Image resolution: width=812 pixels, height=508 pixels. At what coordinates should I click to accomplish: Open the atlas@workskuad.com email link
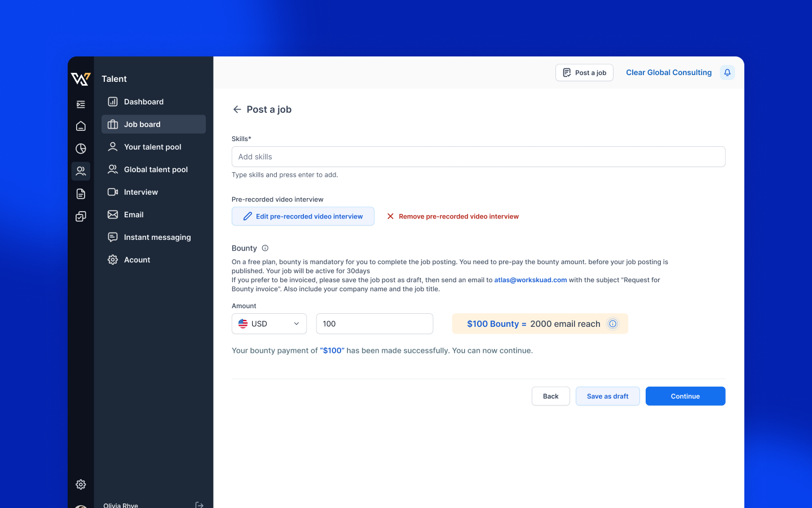pos(531,280)
